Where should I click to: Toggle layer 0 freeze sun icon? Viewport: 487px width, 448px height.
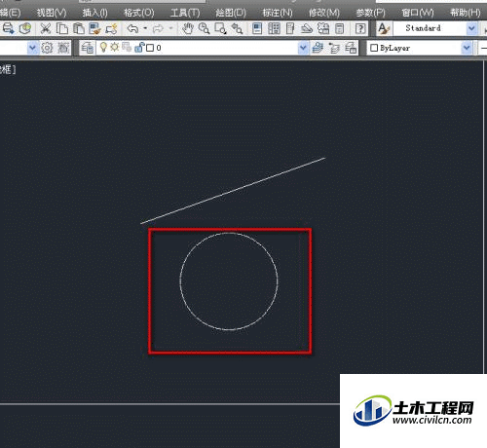114,47
